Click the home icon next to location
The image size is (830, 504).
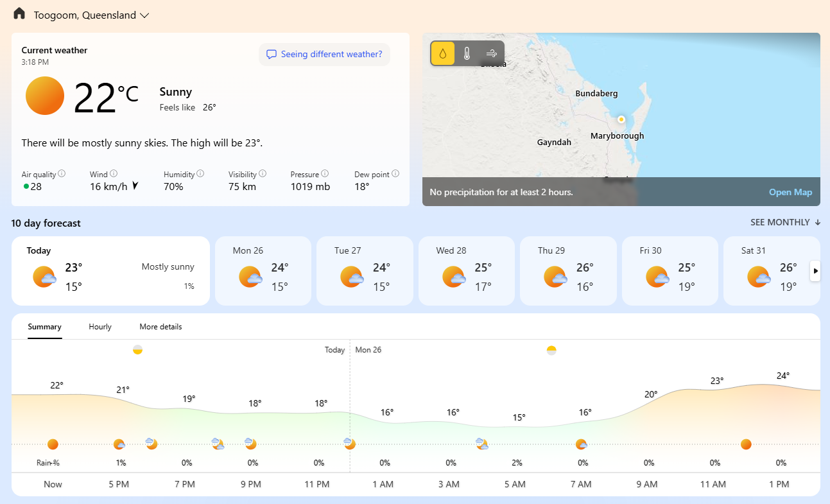[19, 13]
